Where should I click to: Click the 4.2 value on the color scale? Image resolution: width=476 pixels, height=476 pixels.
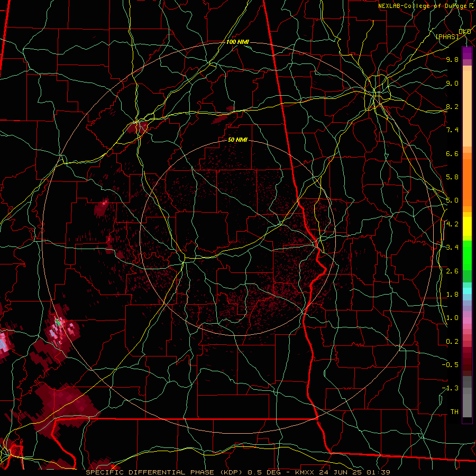pos(452,224)
